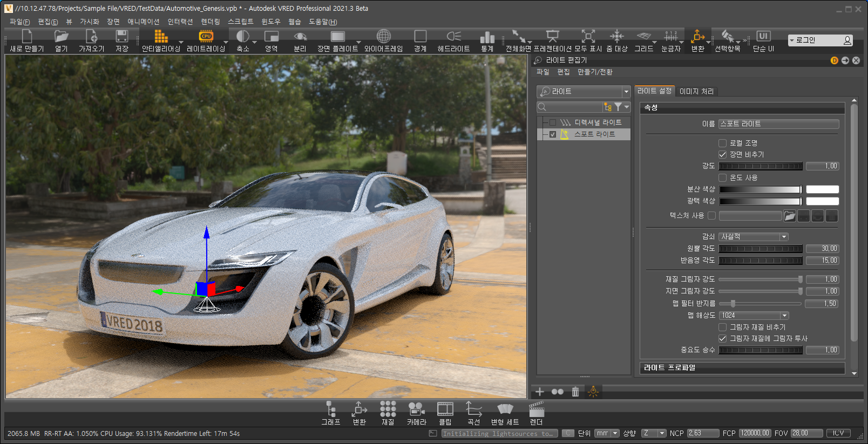Enable the 디렉셔널 라이트 checkbox in list
This screenshot has width=868, height=444.
(x=553, y=123)
